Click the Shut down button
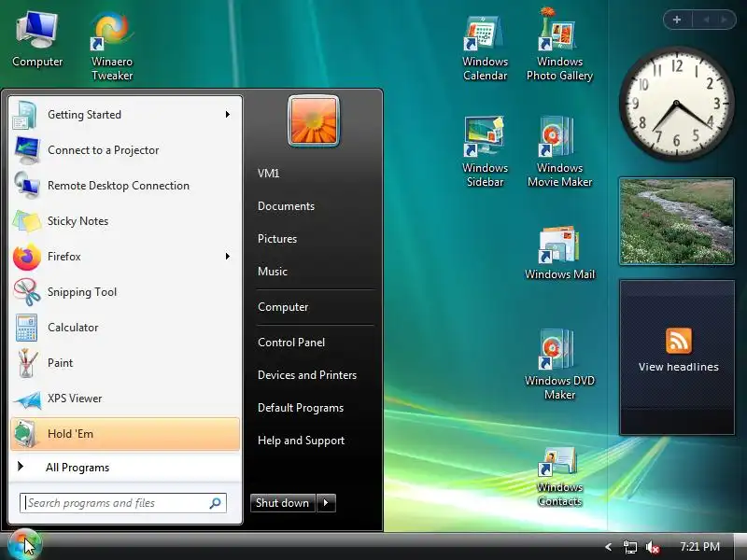 283,503
